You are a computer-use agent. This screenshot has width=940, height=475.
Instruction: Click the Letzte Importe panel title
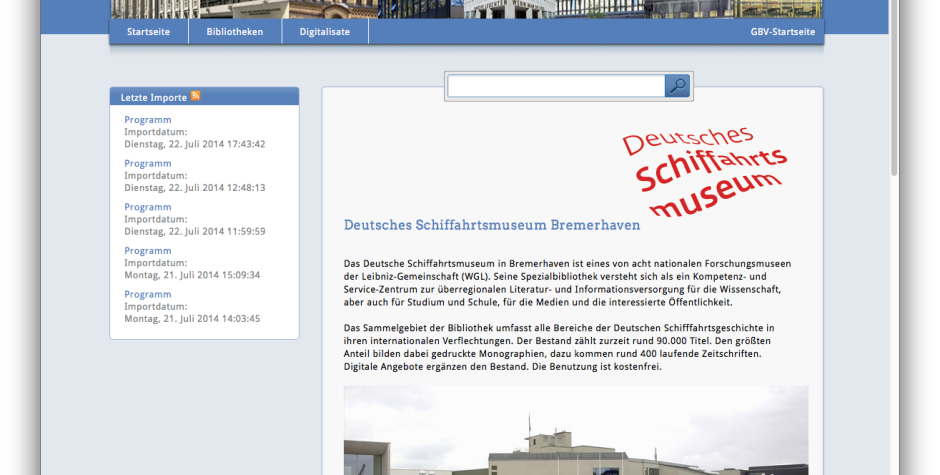pyautogui.click(x=153, y=97)
